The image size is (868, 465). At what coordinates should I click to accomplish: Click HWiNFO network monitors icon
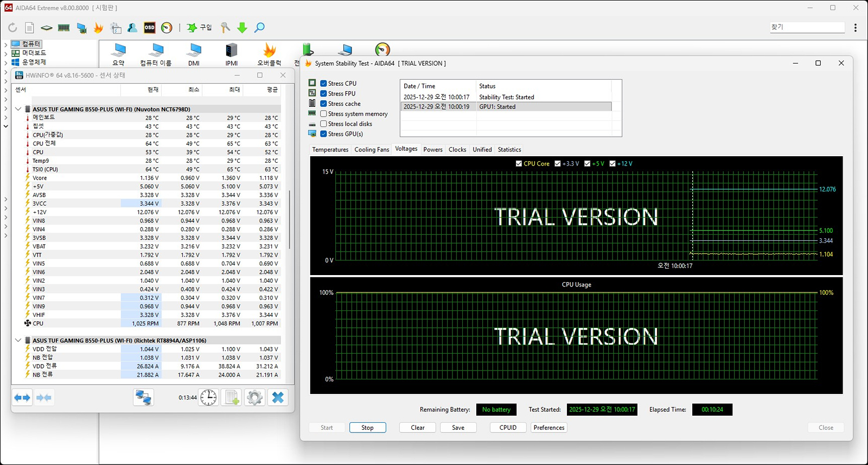pyautogui.click(x=143, y=398)
